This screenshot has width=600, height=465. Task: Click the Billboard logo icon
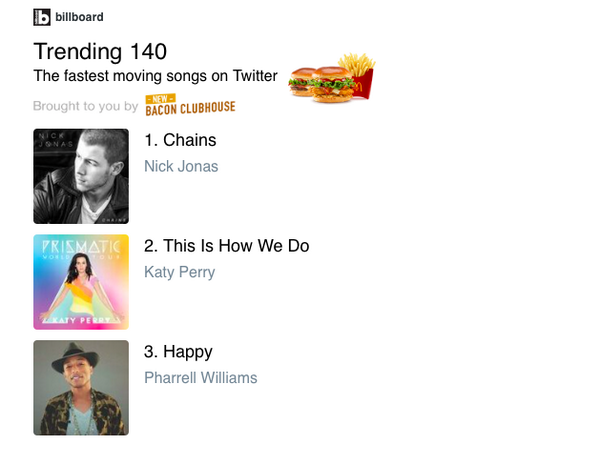(x=42, y=17)
